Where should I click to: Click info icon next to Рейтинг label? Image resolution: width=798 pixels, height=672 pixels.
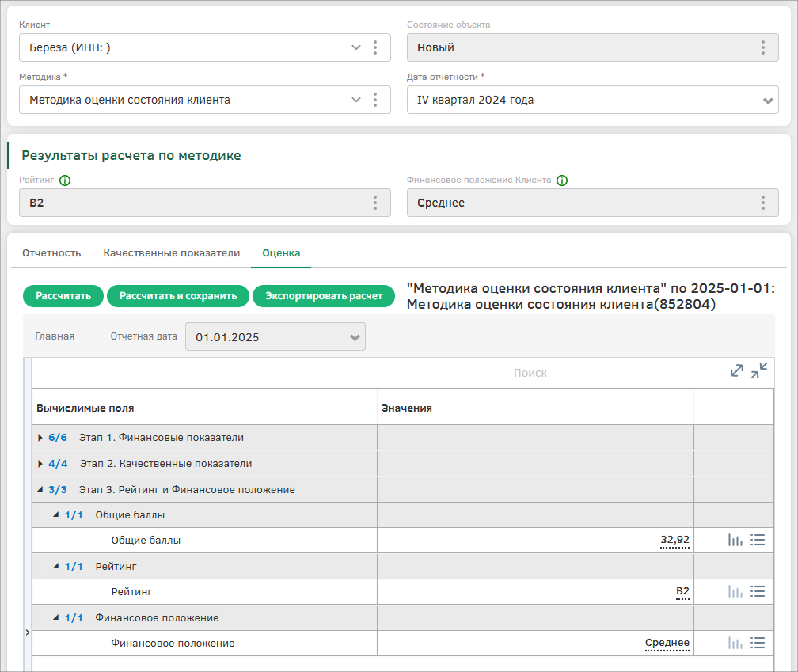click(65, 180)
